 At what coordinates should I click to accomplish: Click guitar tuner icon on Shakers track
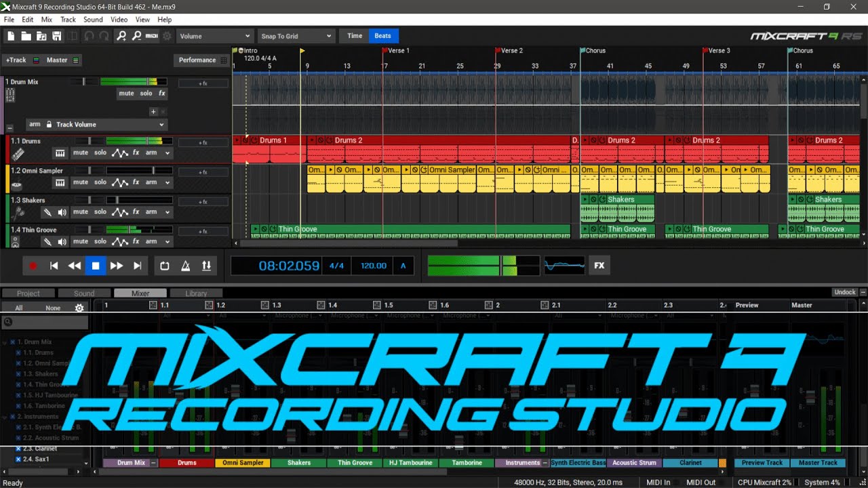[47, 212]
